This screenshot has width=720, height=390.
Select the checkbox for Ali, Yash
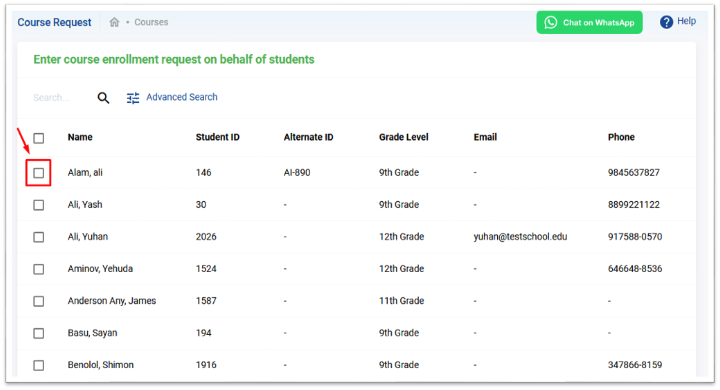click(39, 205)
